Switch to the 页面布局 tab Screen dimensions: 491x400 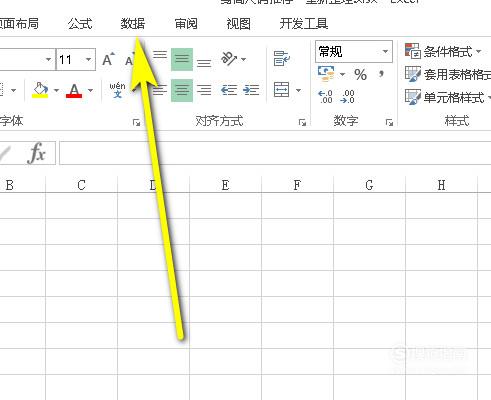[x=19, y=24]
